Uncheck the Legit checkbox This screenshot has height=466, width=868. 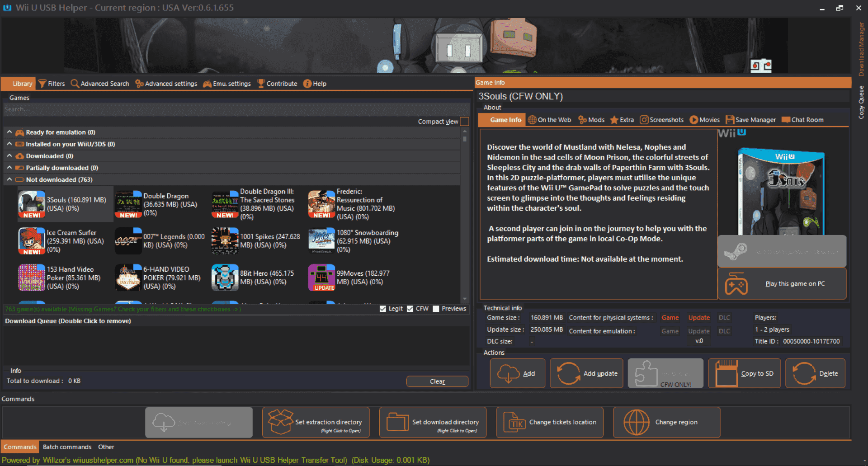pos(383,309)
